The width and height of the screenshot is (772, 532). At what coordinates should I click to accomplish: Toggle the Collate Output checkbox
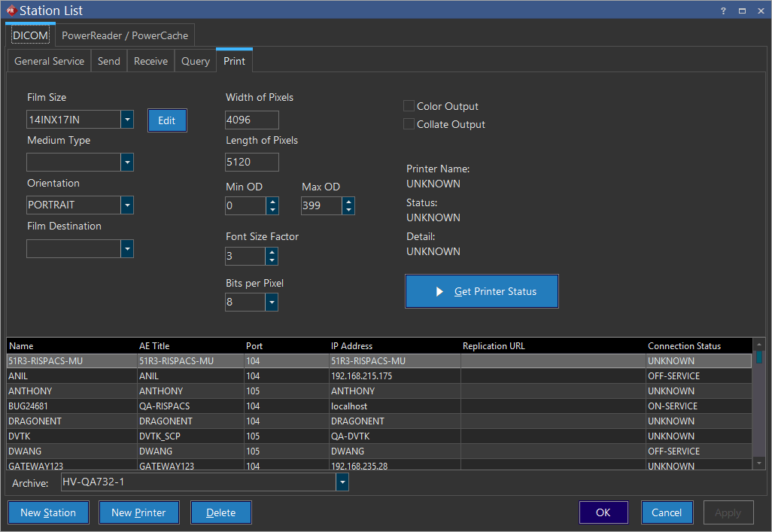[x=409, y=124]
